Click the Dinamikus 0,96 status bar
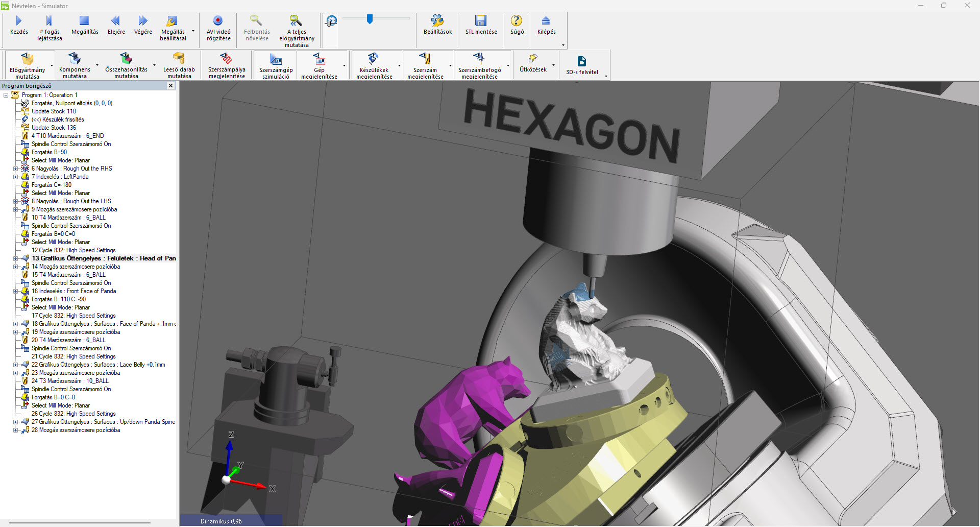980x527 pixels. click(x=231, y=521)
